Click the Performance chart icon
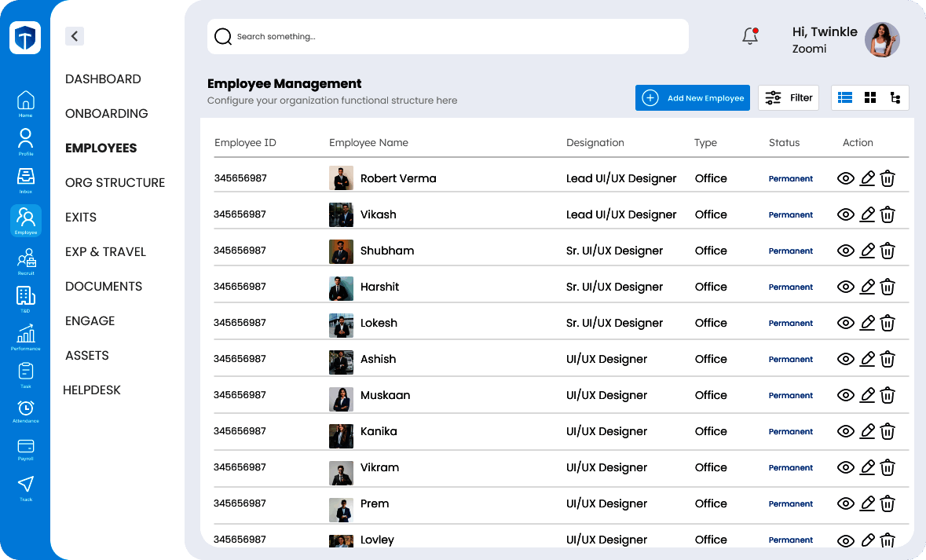The image size is (926, 560). point(26,333)
